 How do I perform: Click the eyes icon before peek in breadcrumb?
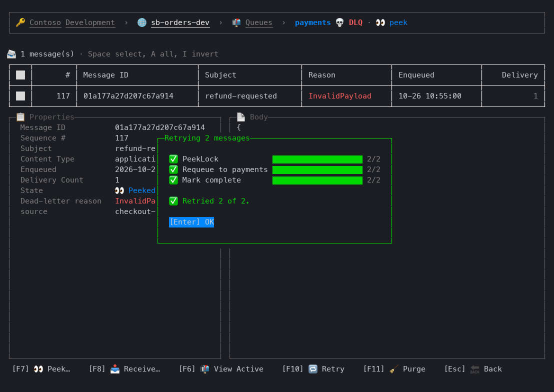pos(380,22)
